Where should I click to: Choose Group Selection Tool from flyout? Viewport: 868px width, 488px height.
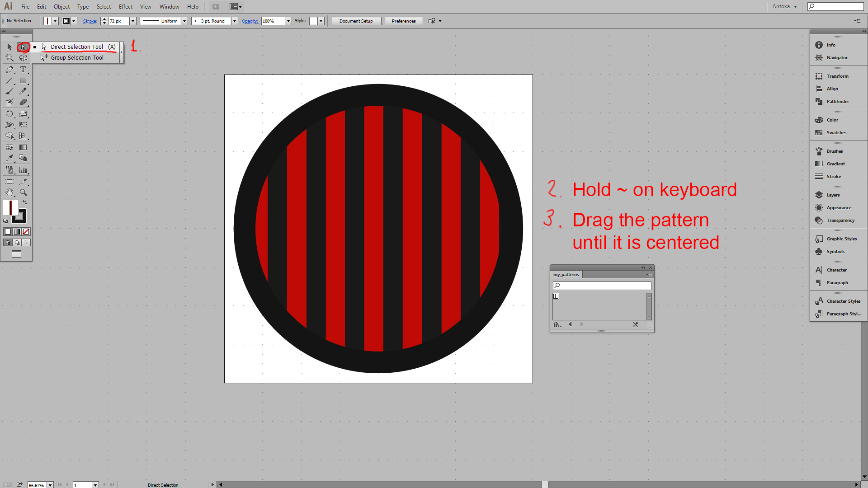click(x=77, y=58)
